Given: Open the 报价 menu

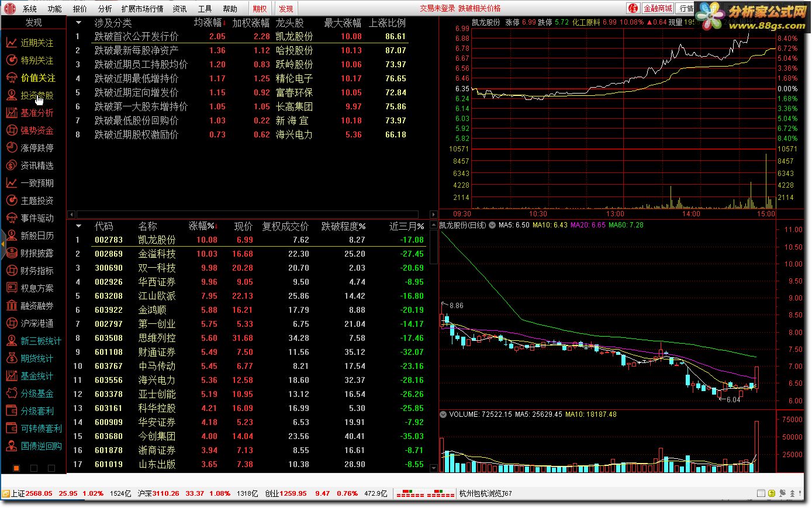Looking at the screenshot, I should (80, 9).
